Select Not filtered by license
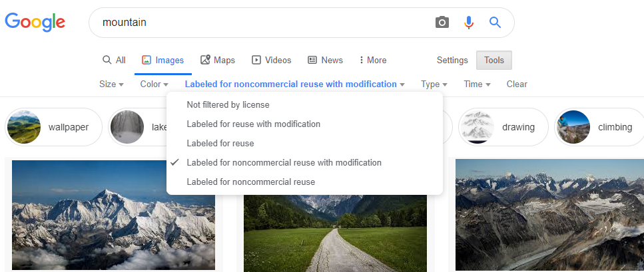 click(228, 105)
